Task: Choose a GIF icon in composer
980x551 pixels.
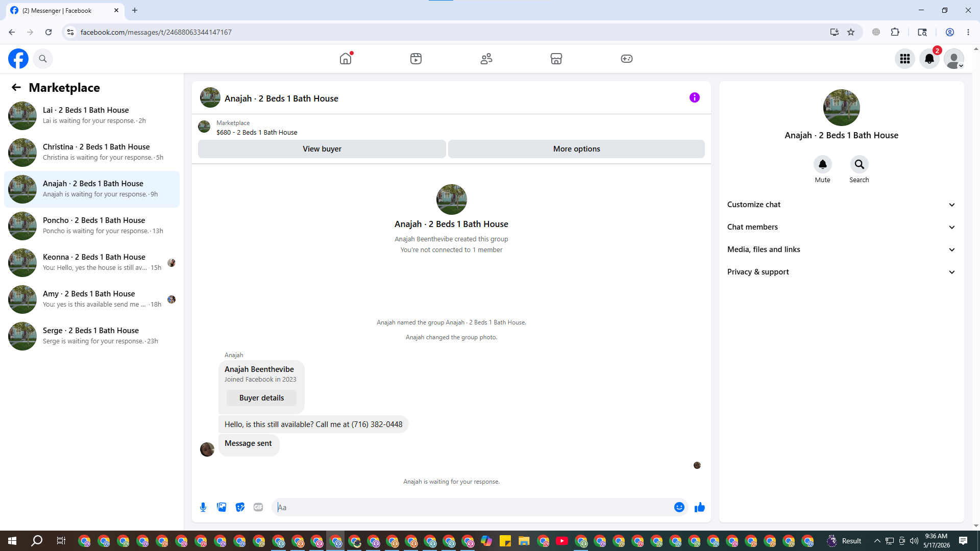Action: click(258, 507)
